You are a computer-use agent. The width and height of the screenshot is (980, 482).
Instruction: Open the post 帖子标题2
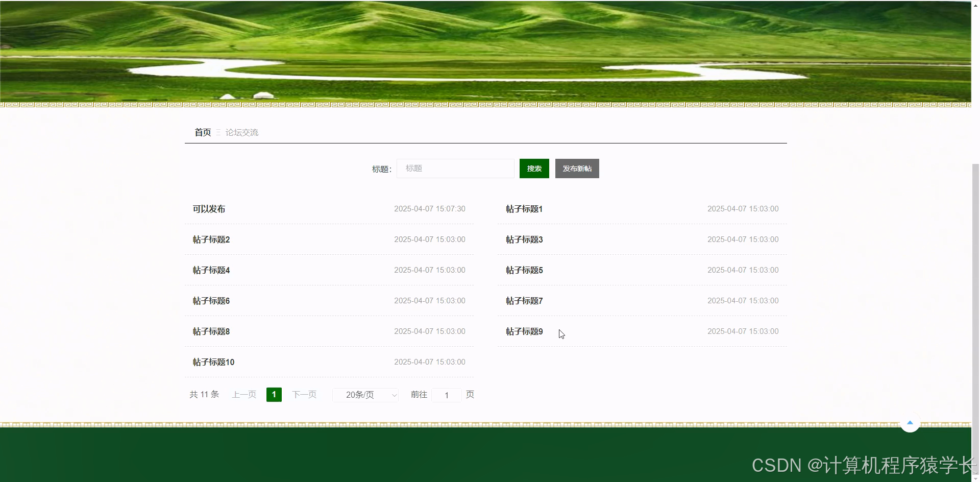click(211, 239)
